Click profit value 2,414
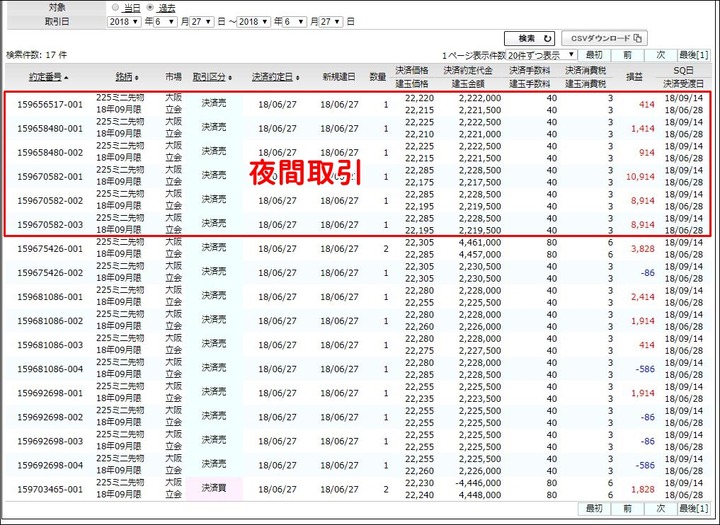The width and height of the screenshot is (720, 525). click(x=642, y=297)
